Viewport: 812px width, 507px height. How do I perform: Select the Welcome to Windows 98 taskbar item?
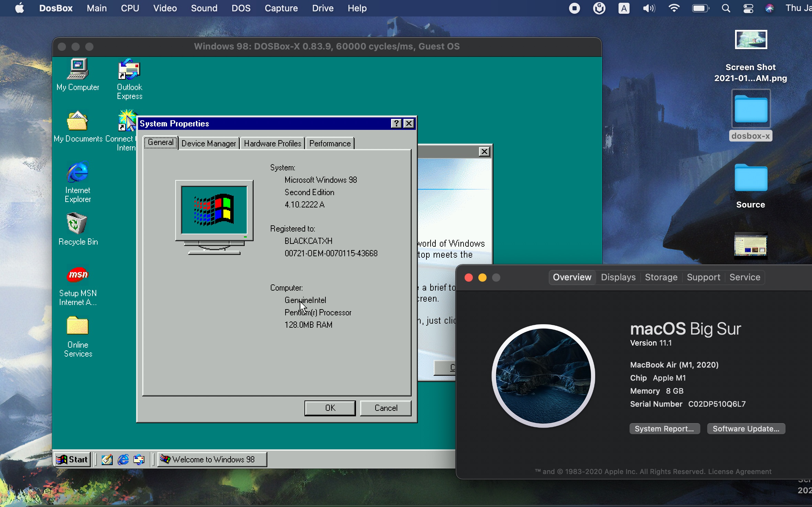(x=212, y=460)
